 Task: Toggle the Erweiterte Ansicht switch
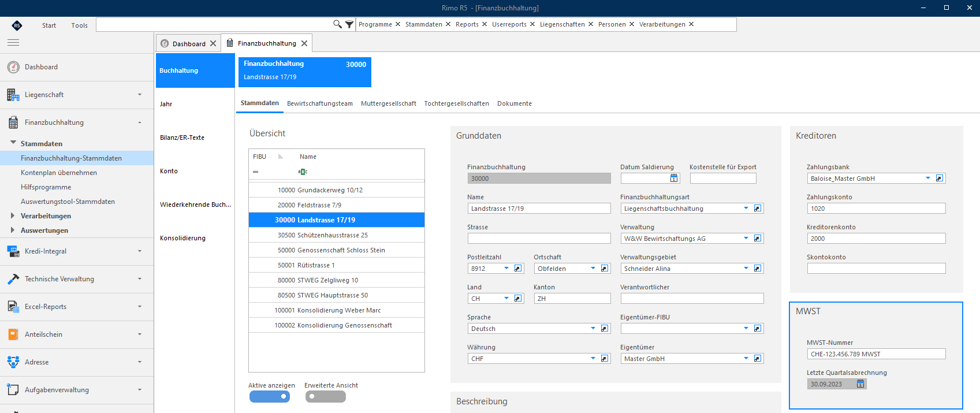click(x=326, y=397)
